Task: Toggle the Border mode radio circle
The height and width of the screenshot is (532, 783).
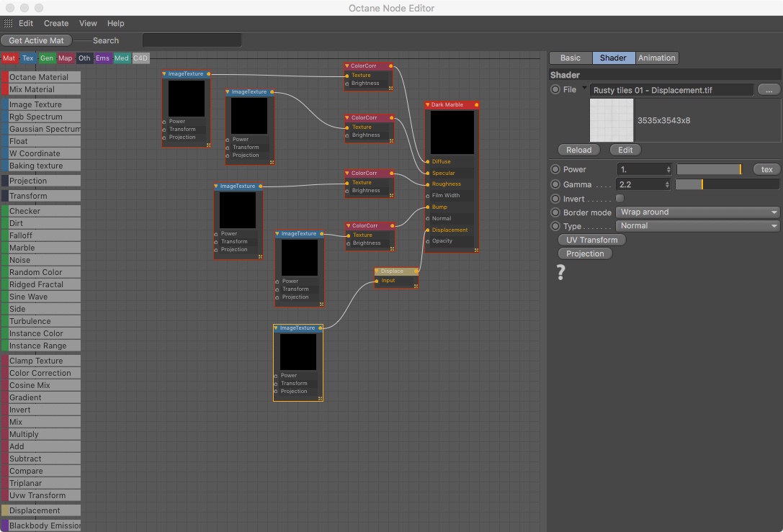Action: [x=555, y=212]
